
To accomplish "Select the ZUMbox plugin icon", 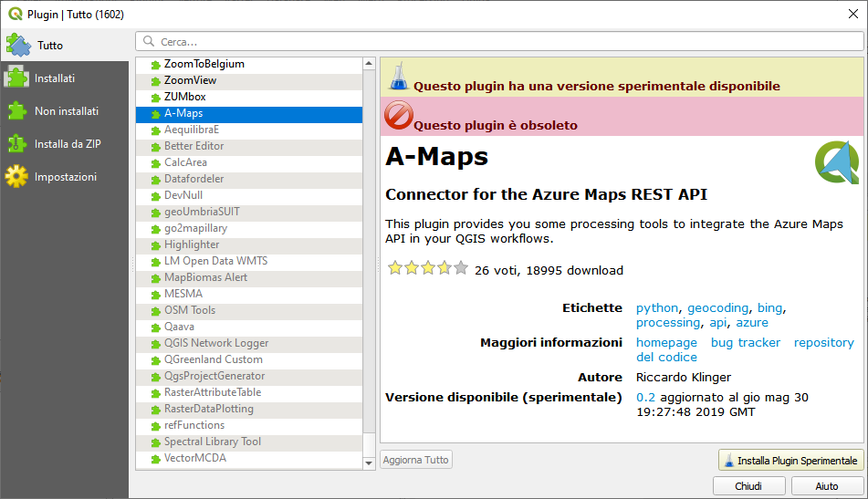I will tap(156, 98).
